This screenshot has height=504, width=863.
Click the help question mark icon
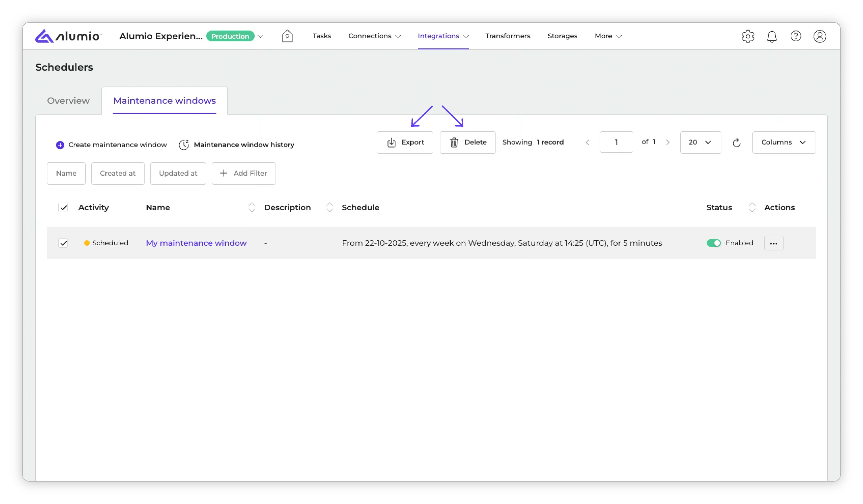pyautogui.click(x=796, y=36)
